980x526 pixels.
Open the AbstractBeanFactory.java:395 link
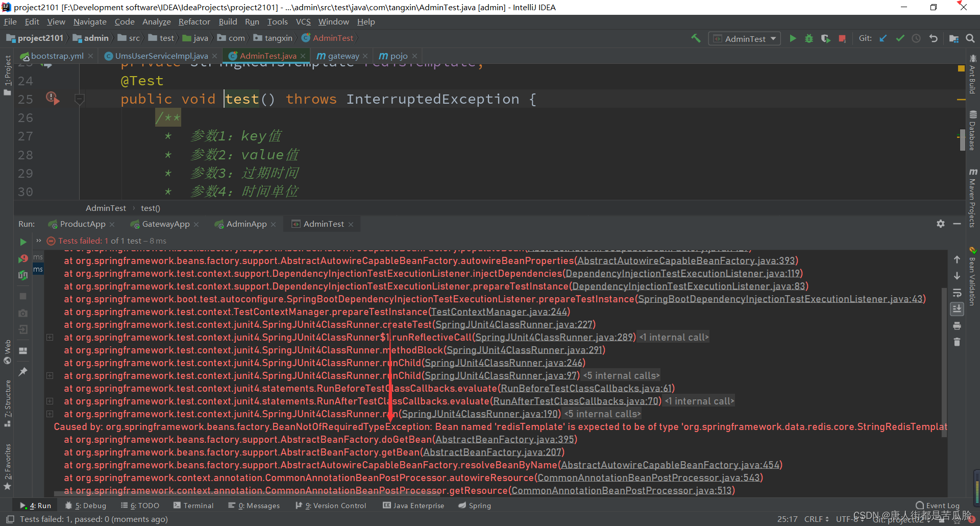click(x=505, y=440)
